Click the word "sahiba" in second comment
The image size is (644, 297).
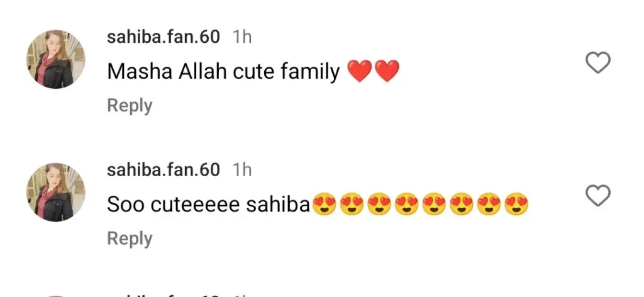277,205
